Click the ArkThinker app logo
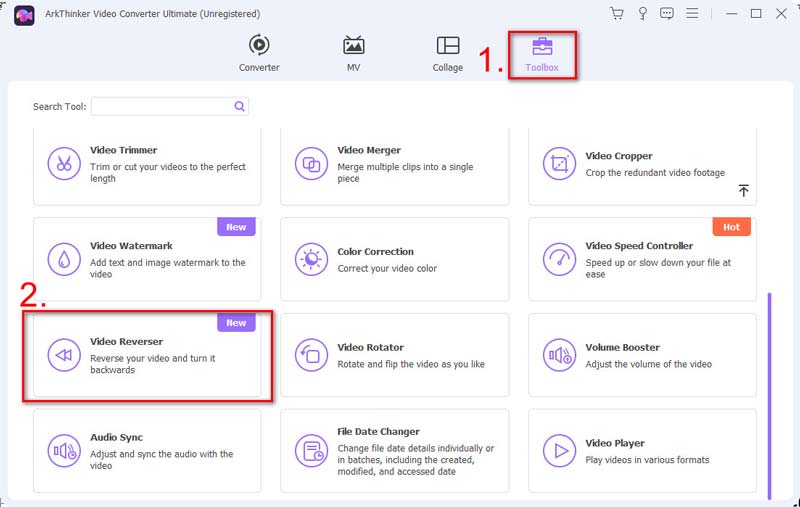800x507 pixels. click(x=24, y=15)
